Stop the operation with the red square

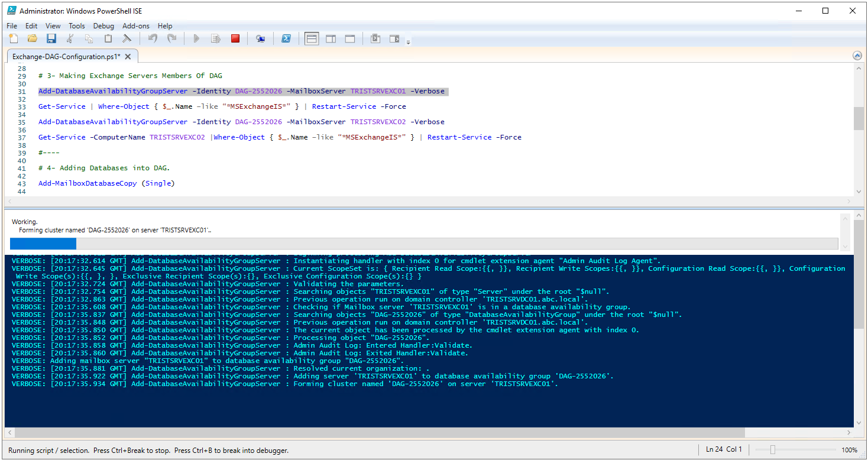click(235, 38)
